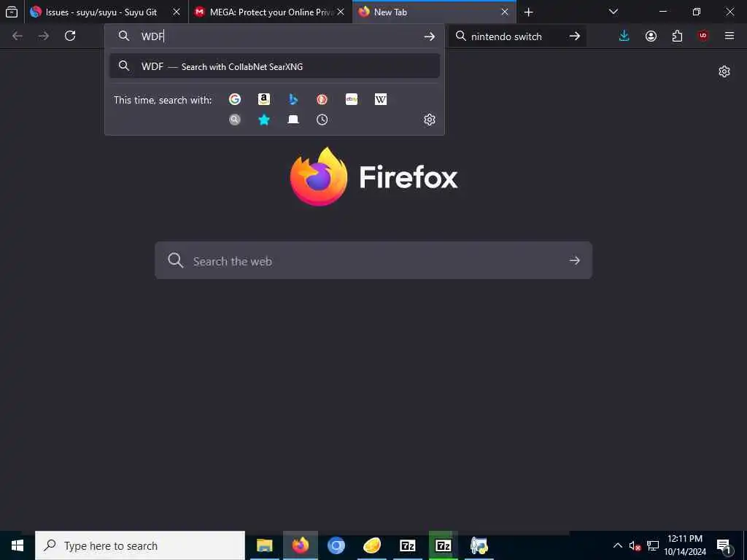Search this time with Google
The width and height of the screenshot is (747, 560).
tap(234, 99)
